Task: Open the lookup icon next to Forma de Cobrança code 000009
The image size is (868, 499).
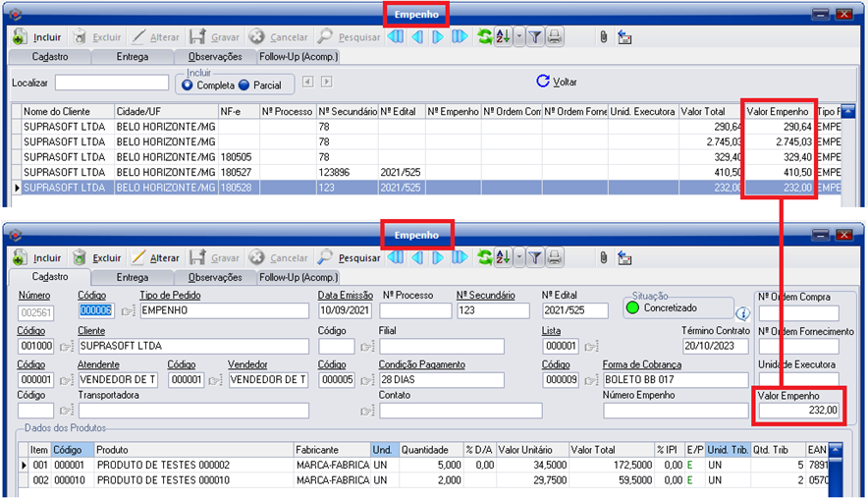Action: click(588, 380)
